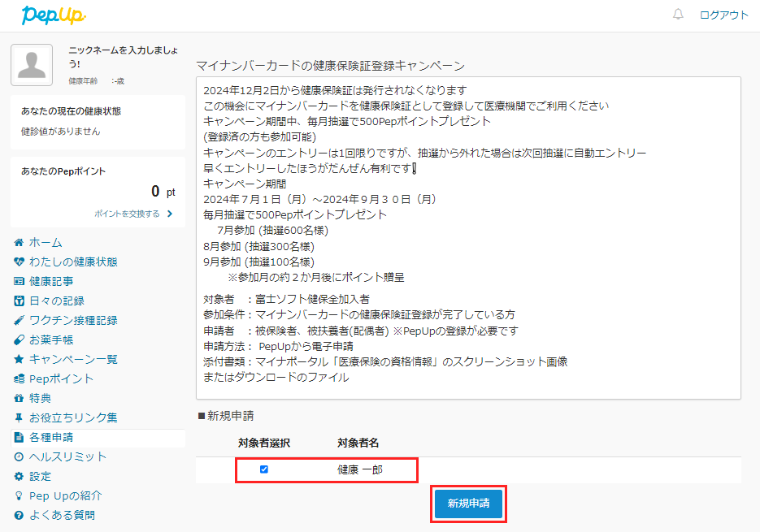760x532 pixels.
Task: Click the ニックネームを入力しましょう! prompt
Action: 123,57
